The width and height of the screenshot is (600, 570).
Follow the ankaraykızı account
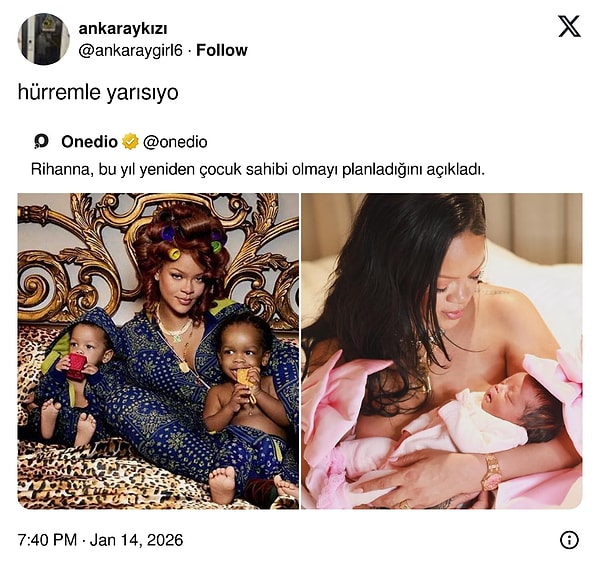(x=222, y=50)
